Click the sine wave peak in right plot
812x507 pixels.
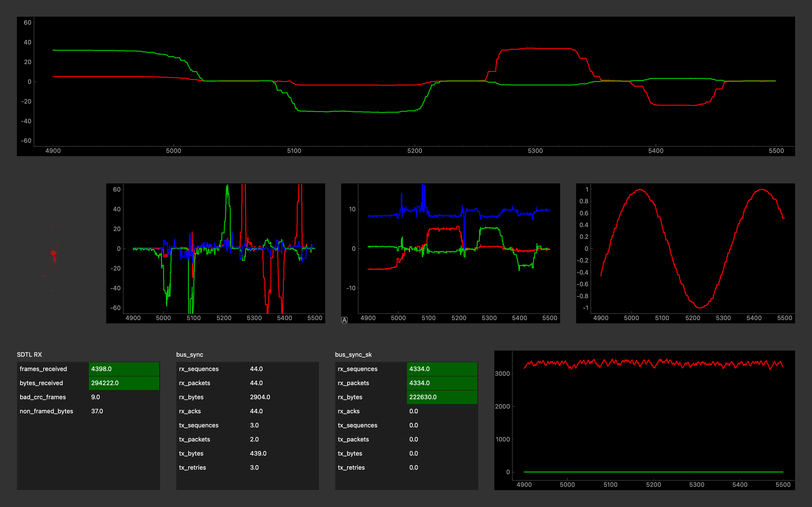(x=640, y=190)
